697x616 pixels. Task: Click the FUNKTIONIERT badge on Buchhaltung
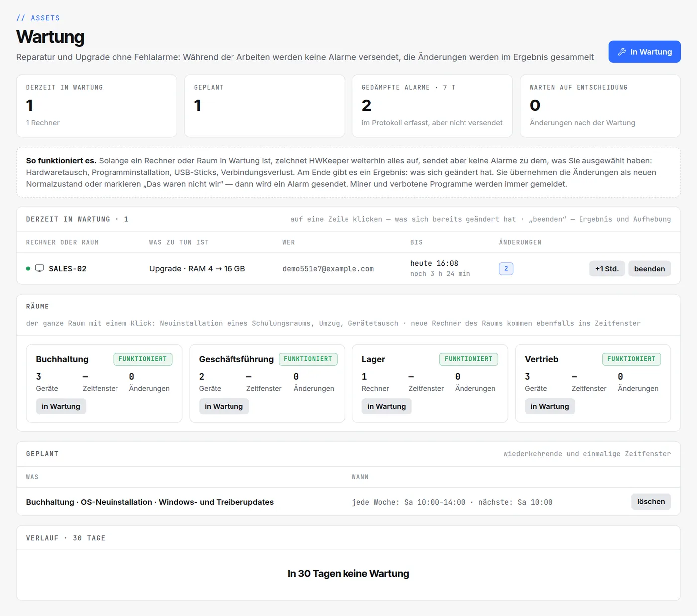pos(143,359)
